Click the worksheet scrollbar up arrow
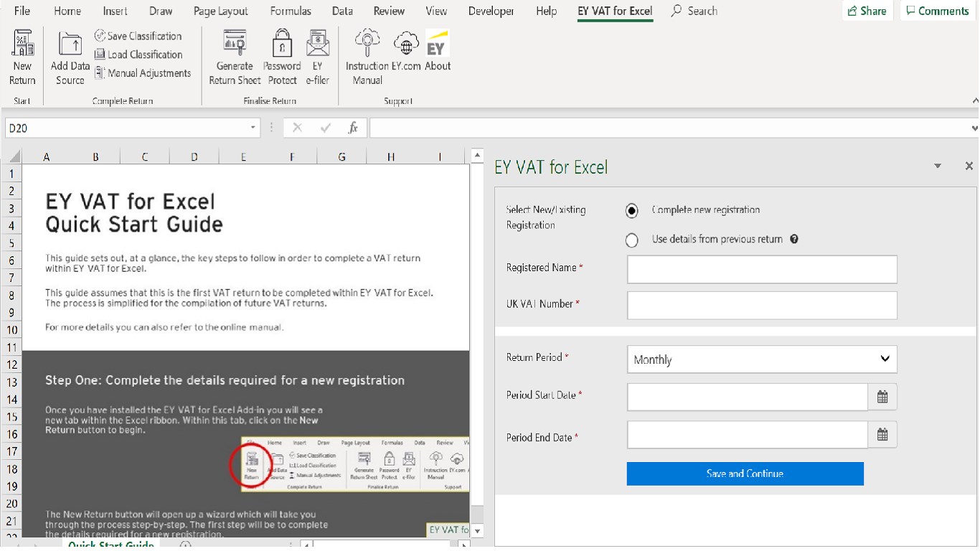 click(479, 156)
